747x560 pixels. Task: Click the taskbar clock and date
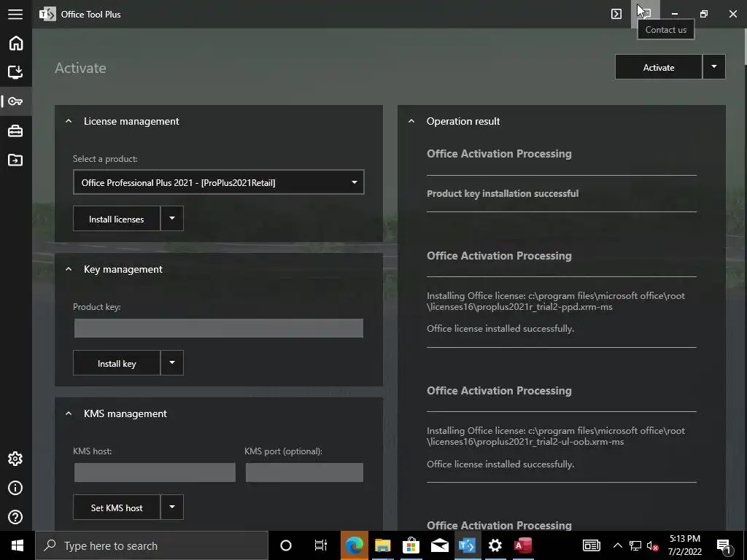[x=684, y=545]
